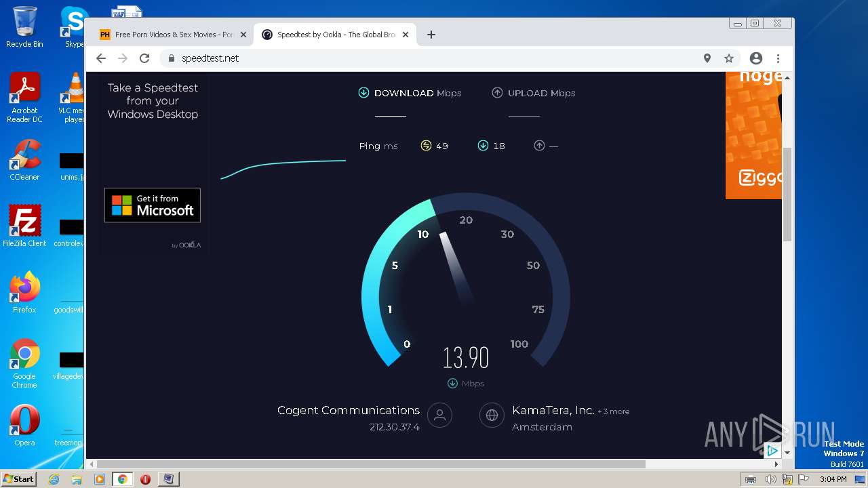Screen dimensions: 868x488
Task: Close the first tab with PH favicon
Action: click(x=243, y=35)
